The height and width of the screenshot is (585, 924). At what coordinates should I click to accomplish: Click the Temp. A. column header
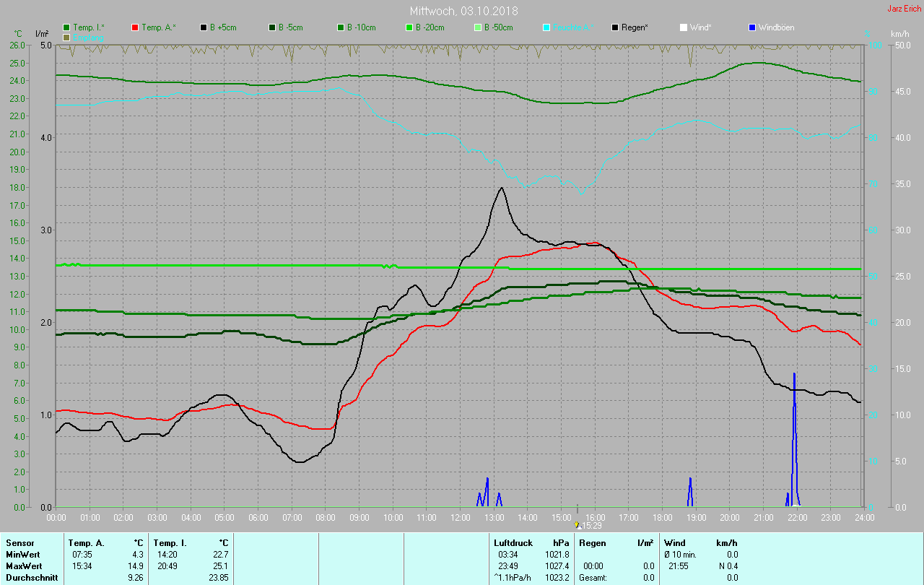pos(86,543)
